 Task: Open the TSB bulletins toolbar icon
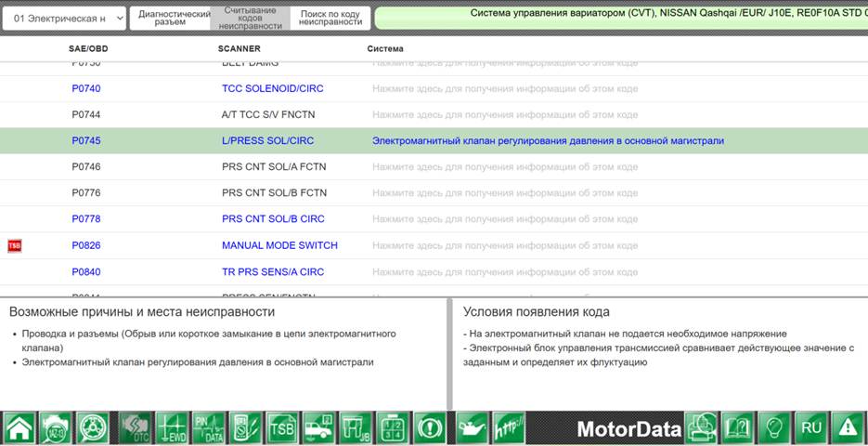[x=282, y=427]
